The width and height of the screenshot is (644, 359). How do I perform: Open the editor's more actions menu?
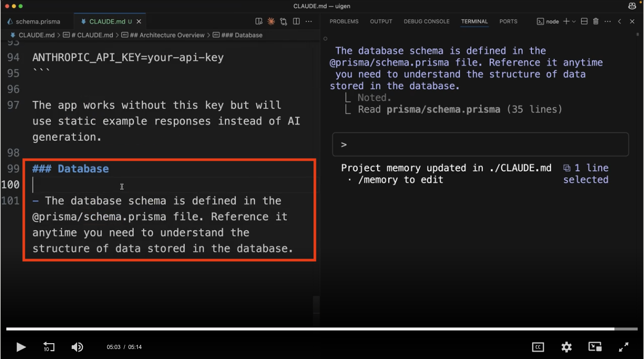(309, 22)
